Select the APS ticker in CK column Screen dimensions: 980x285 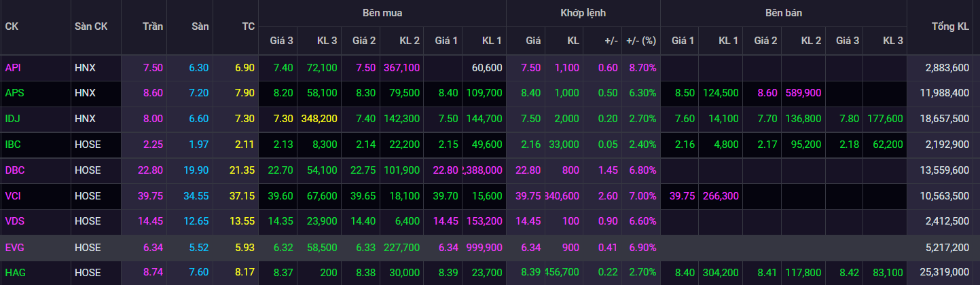14,93
